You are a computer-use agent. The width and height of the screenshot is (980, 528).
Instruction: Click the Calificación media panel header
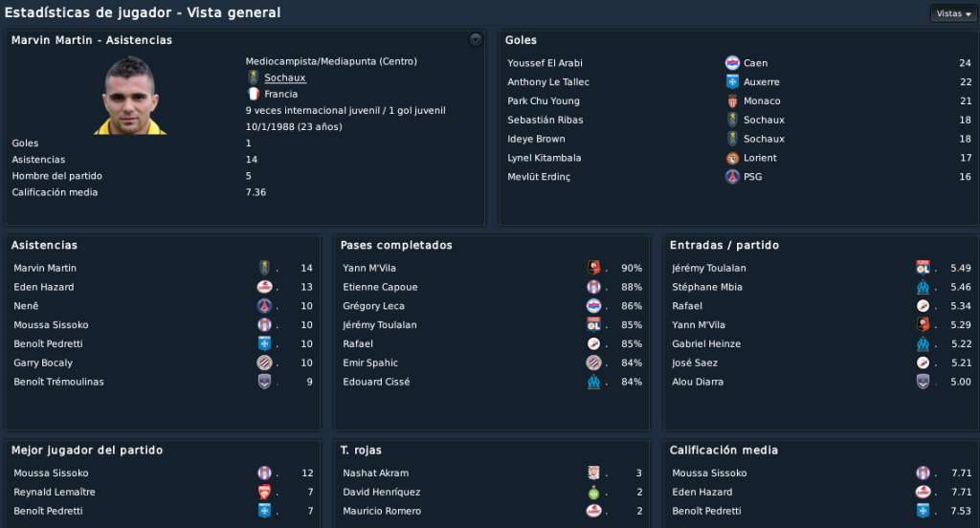click(x=724, y=450)
